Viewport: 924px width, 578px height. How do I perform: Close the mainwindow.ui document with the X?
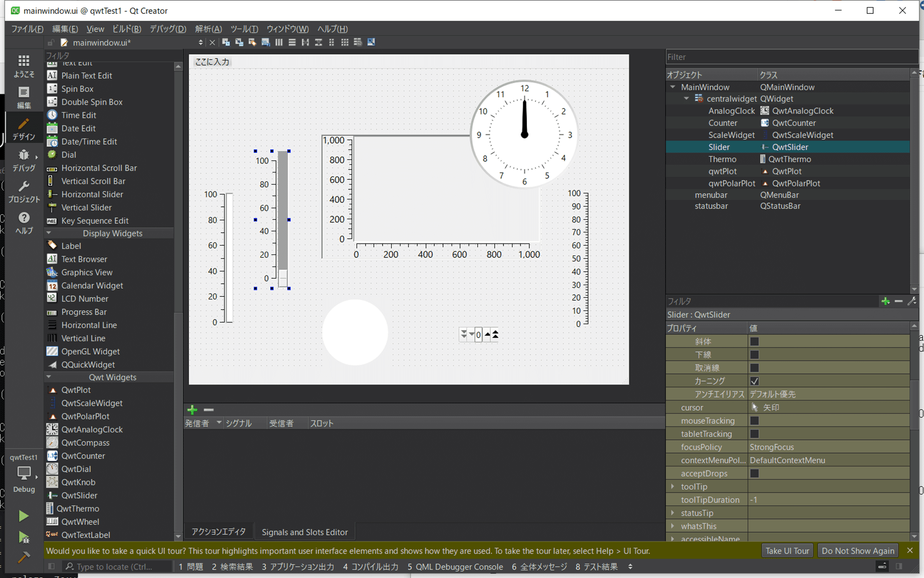point(212,43)
